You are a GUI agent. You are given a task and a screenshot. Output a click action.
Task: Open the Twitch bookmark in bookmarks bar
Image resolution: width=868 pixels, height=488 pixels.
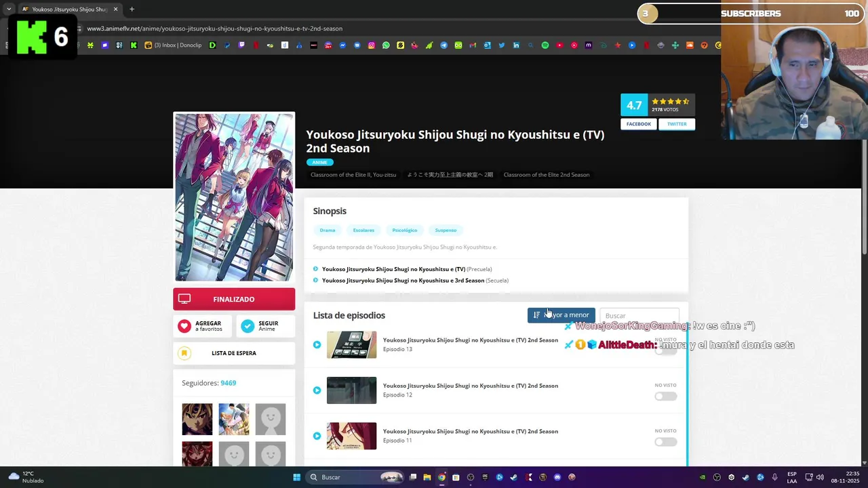tap(241, 45)
